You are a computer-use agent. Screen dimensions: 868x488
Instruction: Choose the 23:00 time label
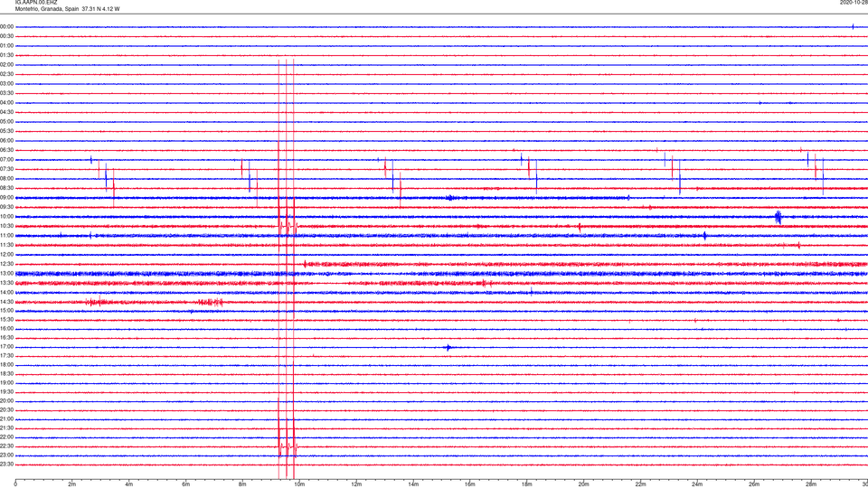pos(6,455)
